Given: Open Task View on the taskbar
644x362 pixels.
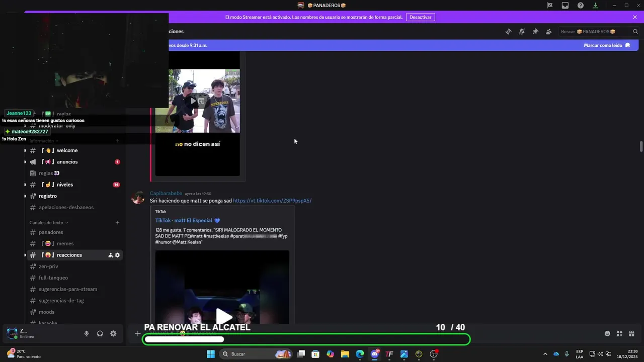Looking at the screenshot, I should 301,354.
